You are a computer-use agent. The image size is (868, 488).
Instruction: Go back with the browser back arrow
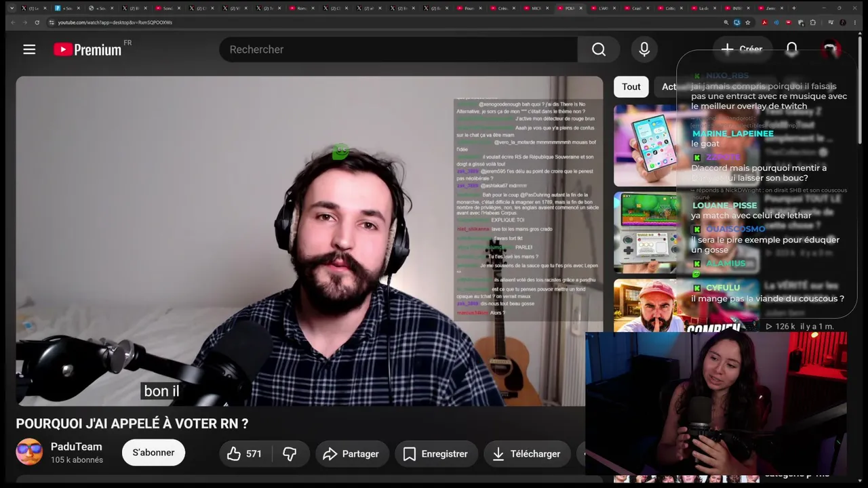(x=12, y=22)
